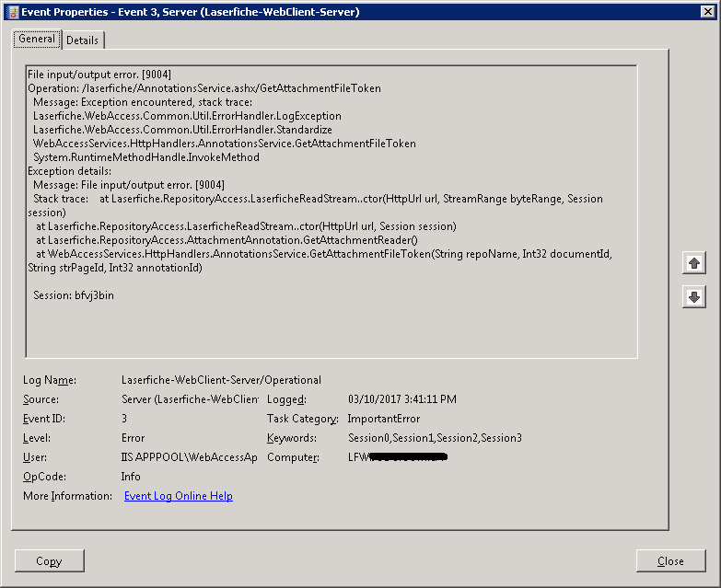This screenshot has height=588, width=721.
Task: Click the 'More Information:' label
Action: tap(67, 496)
